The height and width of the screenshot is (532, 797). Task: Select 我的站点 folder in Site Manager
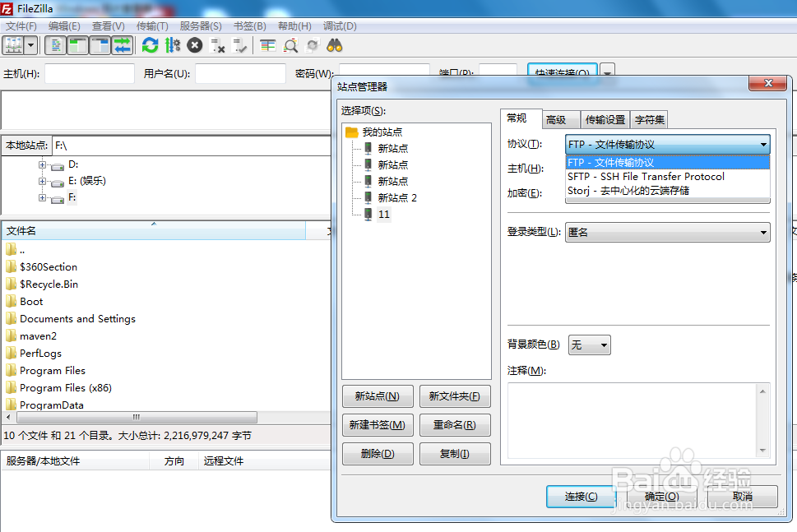382,132
